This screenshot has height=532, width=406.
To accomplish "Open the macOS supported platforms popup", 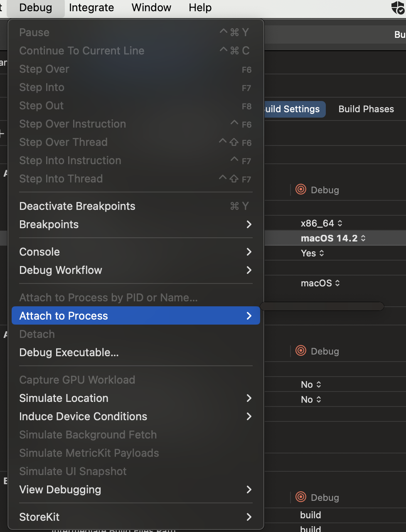I will pos(320,283).
